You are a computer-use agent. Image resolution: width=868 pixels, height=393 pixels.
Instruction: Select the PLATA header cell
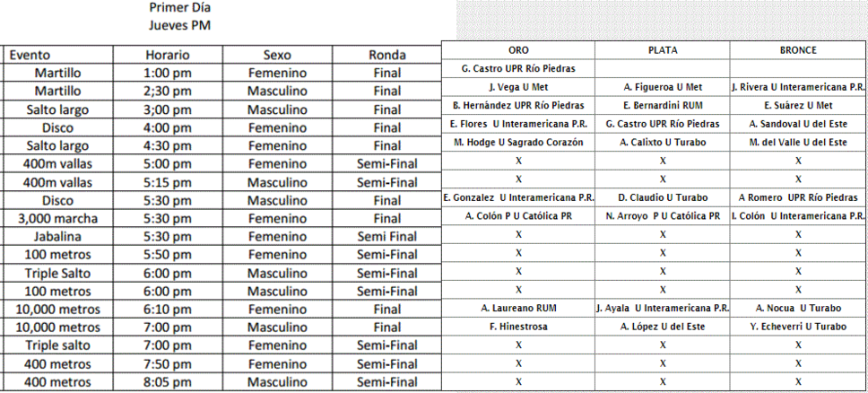(663, 50)
